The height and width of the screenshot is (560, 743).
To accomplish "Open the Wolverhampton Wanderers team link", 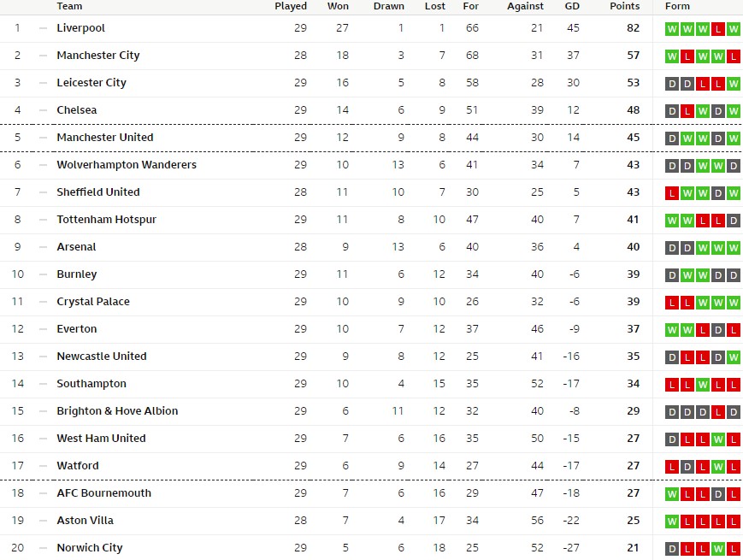I will point(127,165).
